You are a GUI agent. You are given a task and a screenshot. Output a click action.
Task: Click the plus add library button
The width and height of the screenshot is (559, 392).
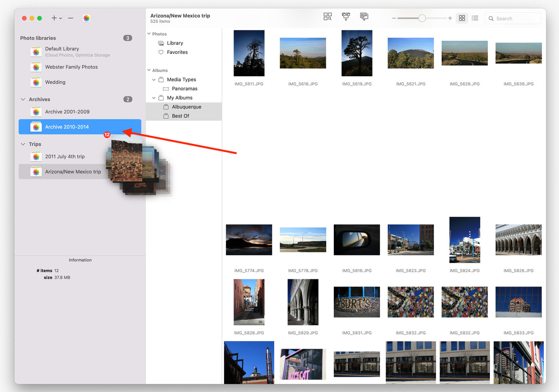click(54, 18)
